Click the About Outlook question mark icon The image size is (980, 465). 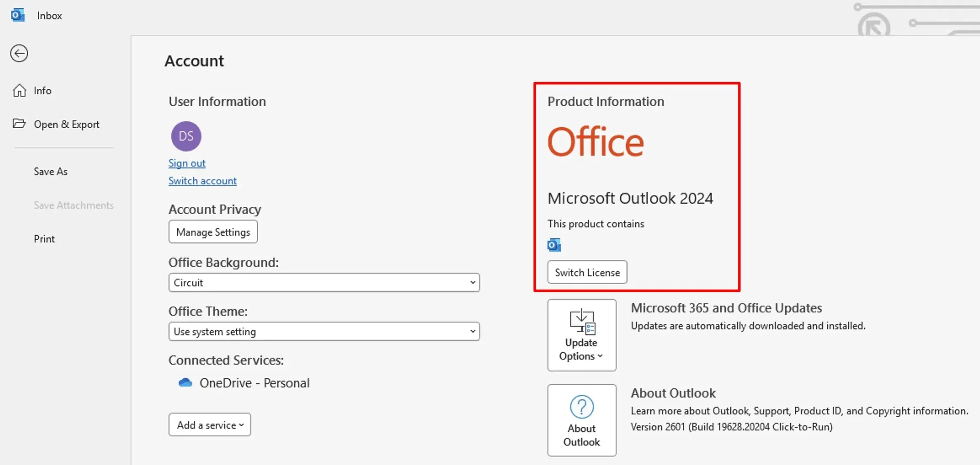click(x=582, y=406)
